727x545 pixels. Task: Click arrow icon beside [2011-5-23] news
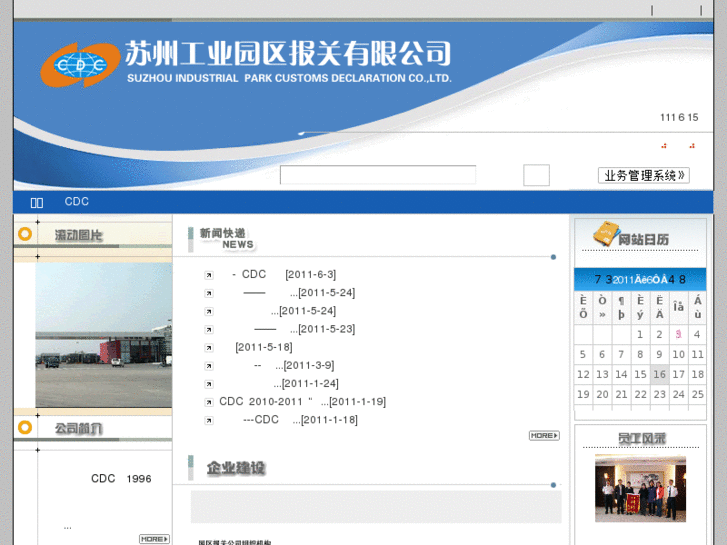pos(209,330)
